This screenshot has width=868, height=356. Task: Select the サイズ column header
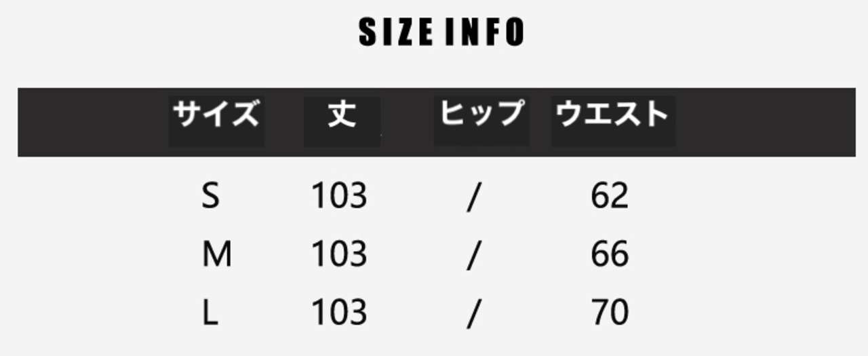click(x=216, y=114)
